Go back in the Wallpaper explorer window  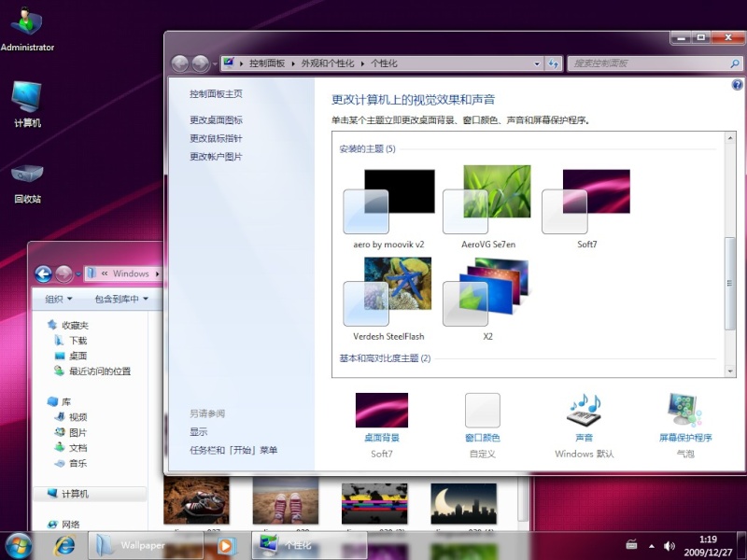43,273
